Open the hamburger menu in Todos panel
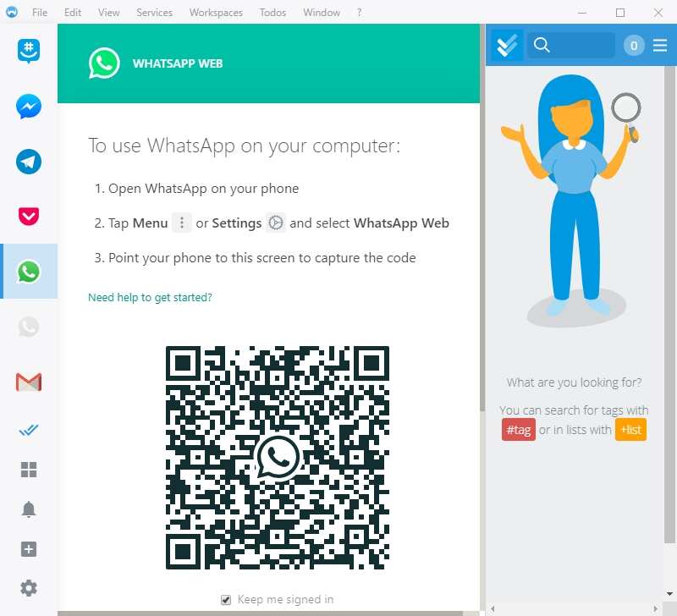Viewport: 677px width, 616px height. click(x=660, y=46)
